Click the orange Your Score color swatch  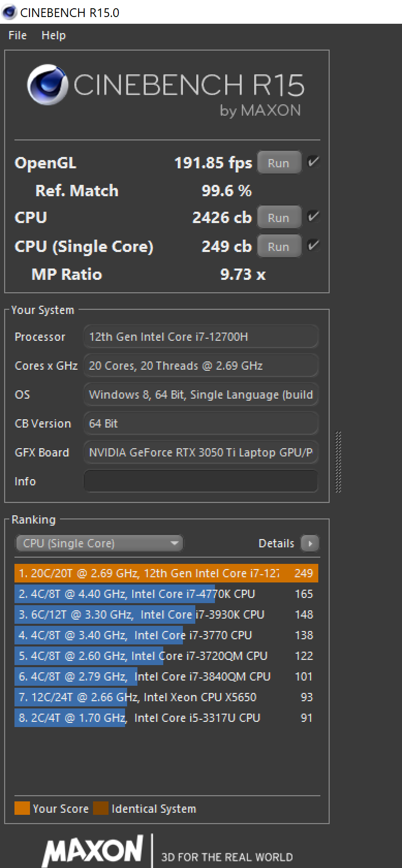coord(22,808)
